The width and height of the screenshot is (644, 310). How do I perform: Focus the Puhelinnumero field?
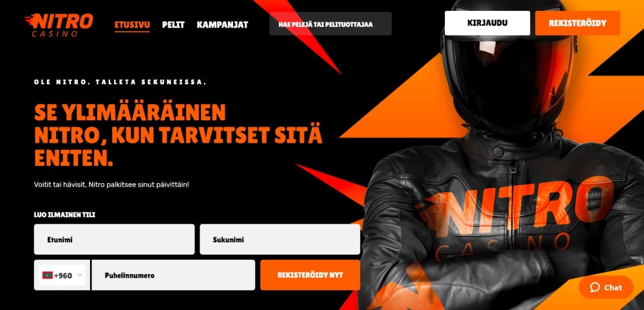[x=173, y=275]
